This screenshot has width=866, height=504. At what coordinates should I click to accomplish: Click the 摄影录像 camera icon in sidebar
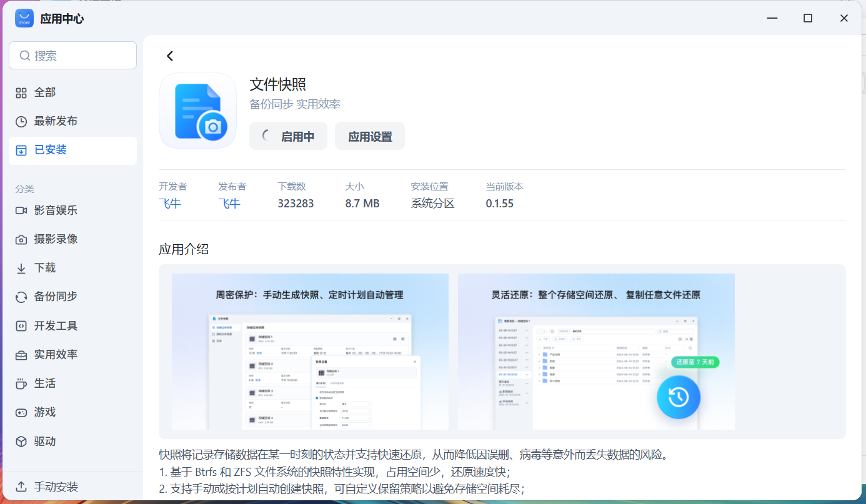point(21,239)
